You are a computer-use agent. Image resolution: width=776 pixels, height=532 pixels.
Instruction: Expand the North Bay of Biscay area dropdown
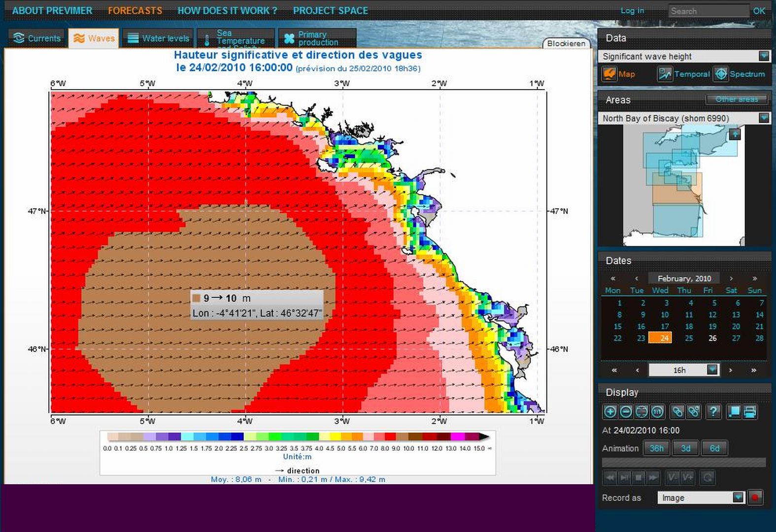click(764, 118)
